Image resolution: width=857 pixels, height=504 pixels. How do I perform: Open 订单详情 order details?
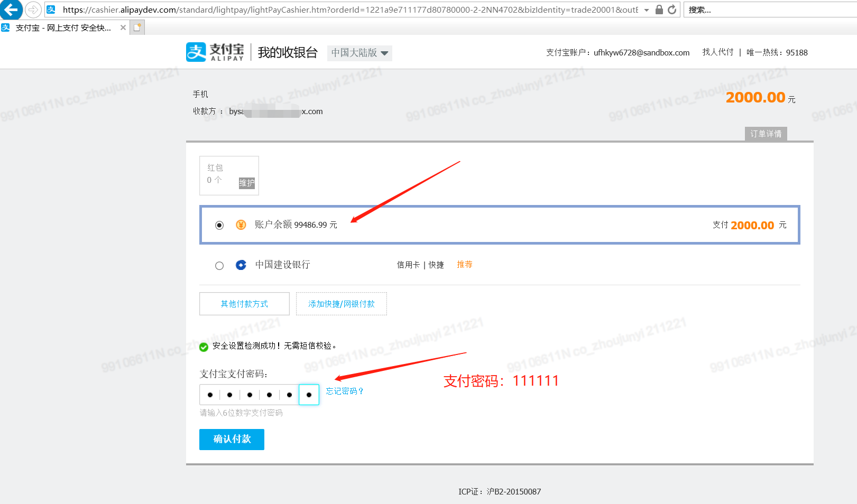[766, 134]
